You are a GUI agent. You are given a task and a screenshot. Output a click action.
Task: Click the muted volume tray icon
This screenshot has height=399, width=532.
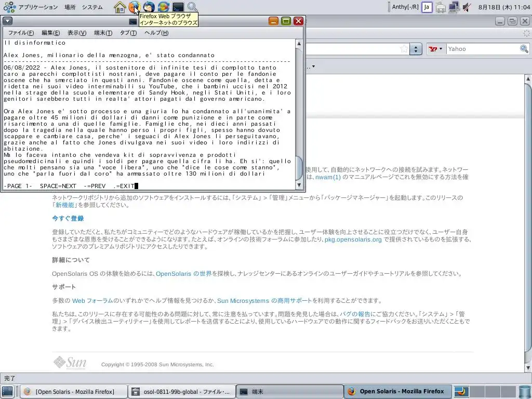click(467, 7)
